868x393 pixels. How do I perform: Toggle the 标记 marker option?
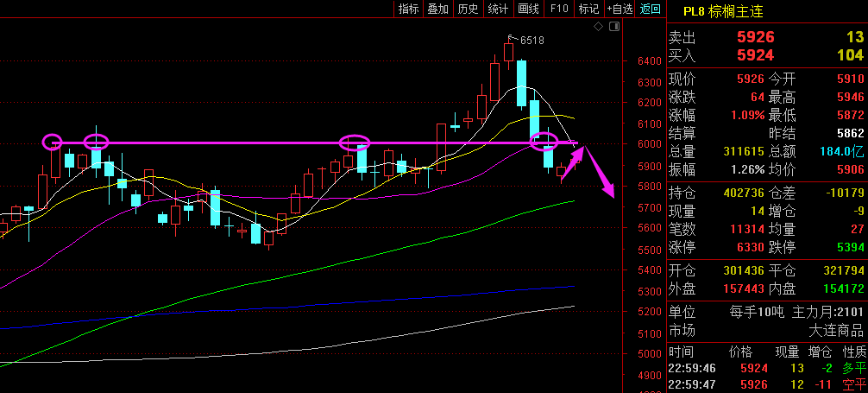click(588, 9)
